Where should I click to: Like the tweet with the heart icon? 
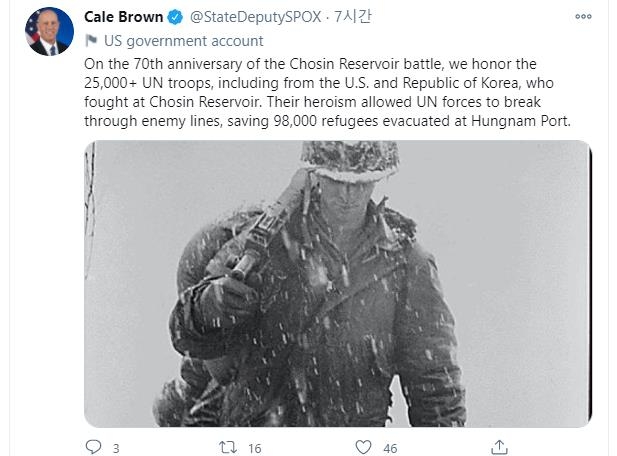pos(362,447)
